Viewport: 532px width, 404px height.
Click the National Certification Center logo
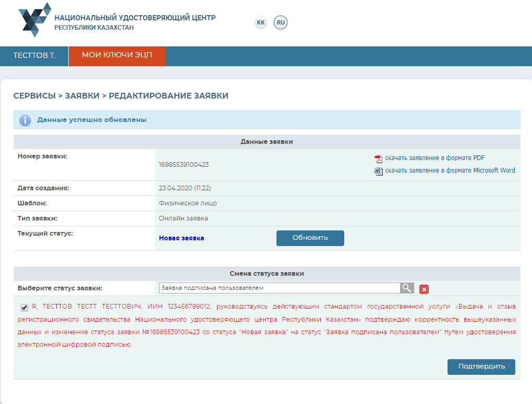pyautogui.click(x=34, y=20)
